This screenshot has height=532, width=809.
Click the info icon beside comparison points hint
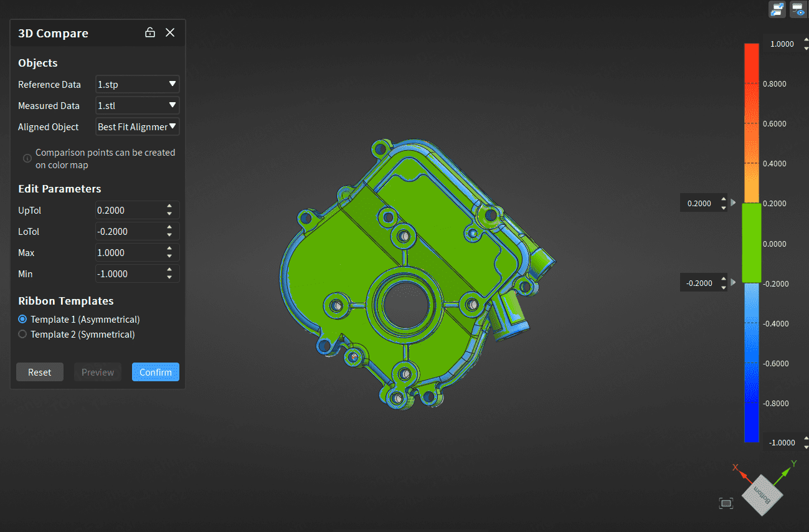[x=27, y=158]
